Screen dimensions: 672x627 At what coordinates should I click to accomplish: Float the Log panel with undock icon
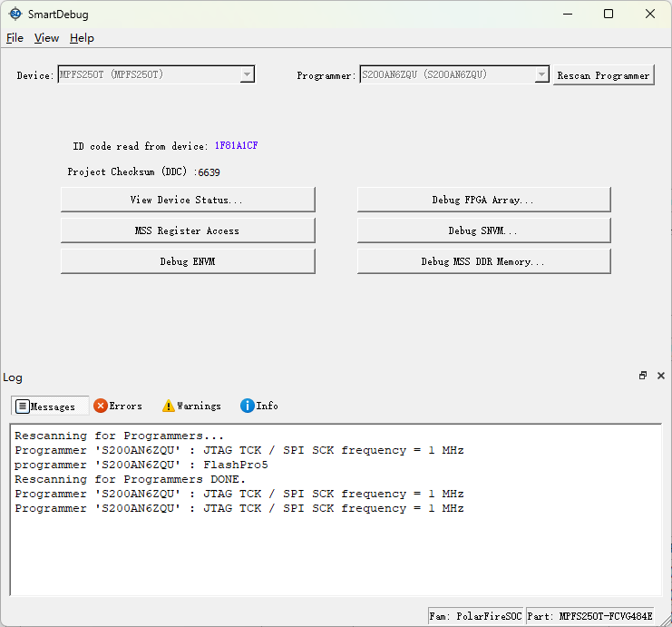coord(643,376)
